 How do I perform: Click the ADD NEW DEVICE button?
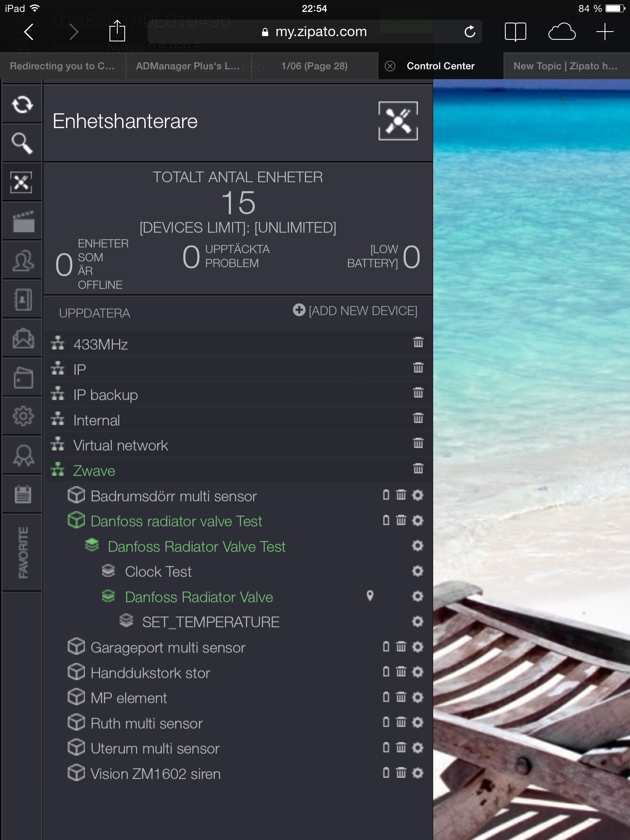[x=355, y=311]
